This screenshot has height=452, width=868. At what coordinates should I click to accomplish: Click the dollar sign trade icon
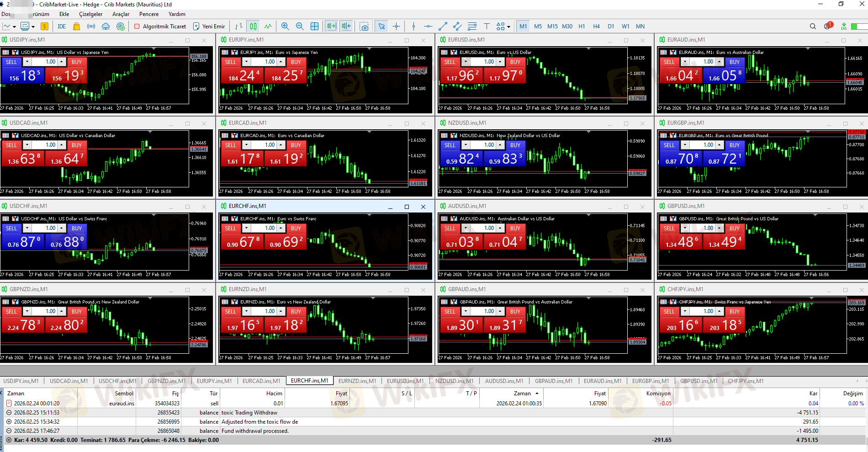[44, 27]
